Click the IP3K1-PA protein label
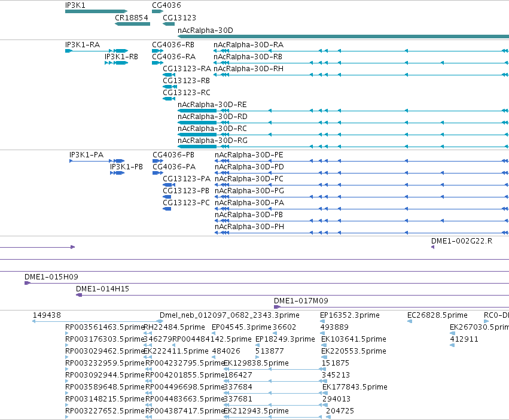 tap(86, 154)
